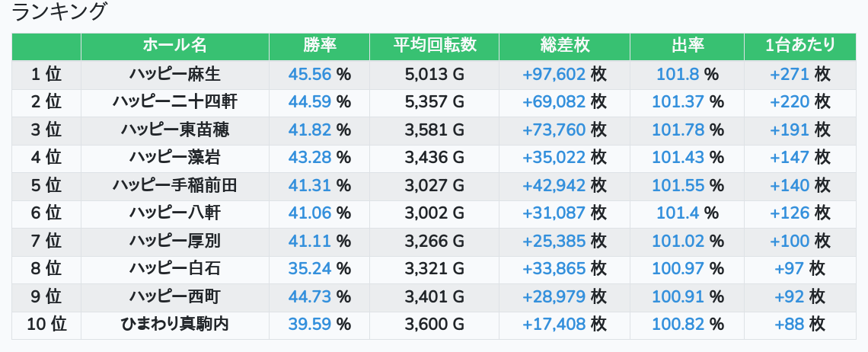This screenshot has width=868, height=352.
Task: Open hall ハッピー二十四軒
Action: (175, 102)
